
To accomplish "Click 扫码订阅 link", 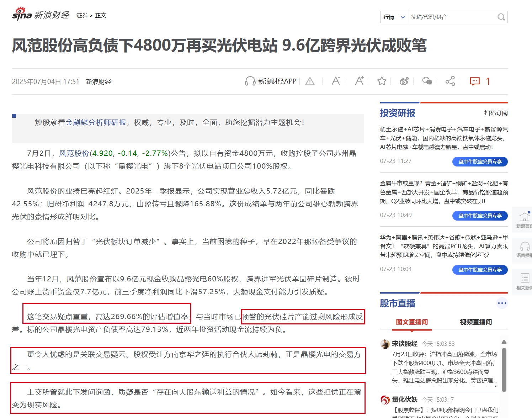I will pyautogui.click(x=496, y=113).
